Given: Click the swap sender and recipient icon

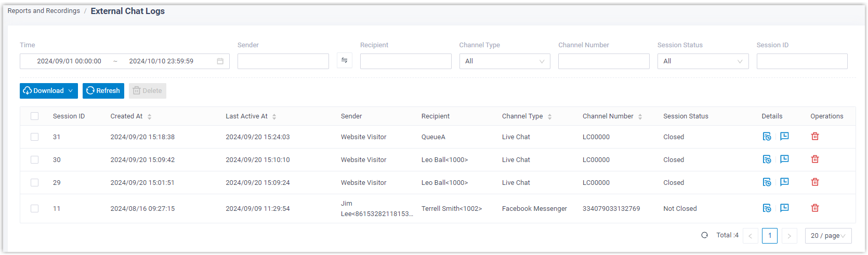Looking at the screenshot, I should 344,61.
